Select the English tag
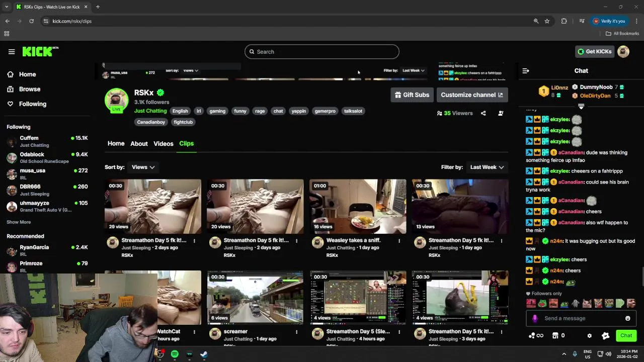The width and height of the screenshot is (644, 362). tap(180, 111)
